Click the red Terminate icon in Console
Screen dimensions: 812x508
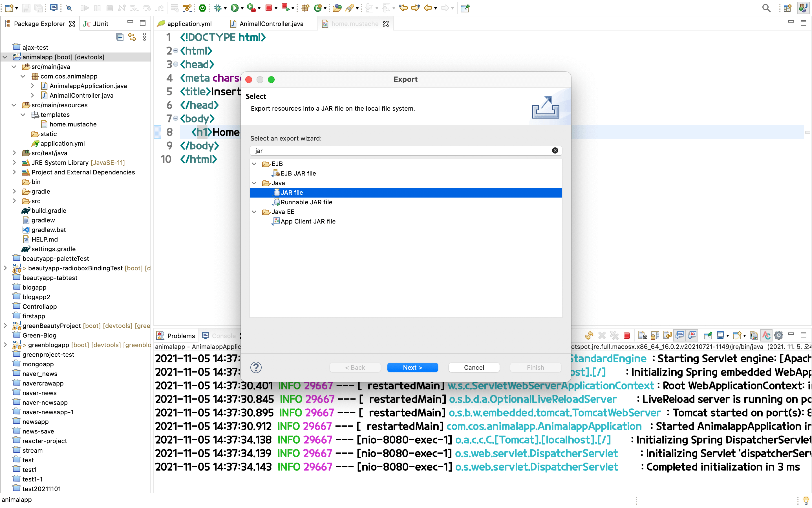point(626,335)
